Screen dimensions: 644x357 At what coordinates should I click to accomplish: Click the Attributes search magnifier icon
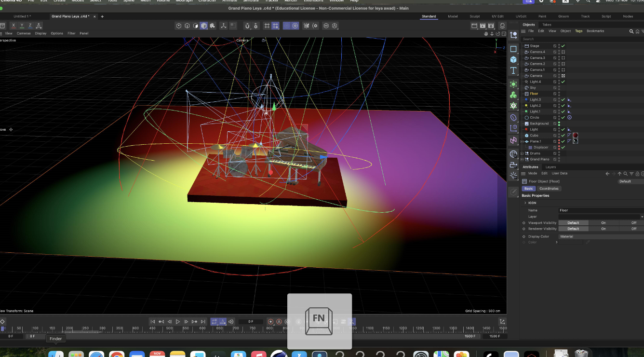pos(626,174)
